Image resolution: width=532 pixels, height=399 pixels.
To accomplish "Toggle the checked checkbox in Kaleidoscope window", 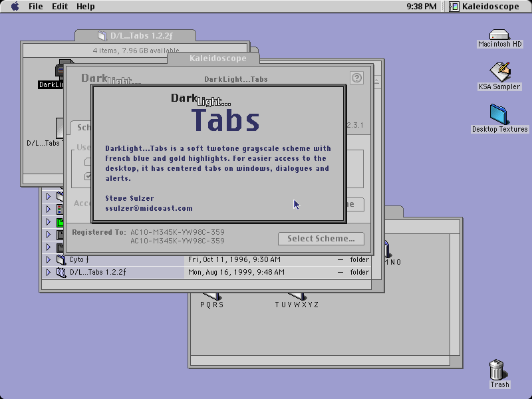I will (88, 176).
